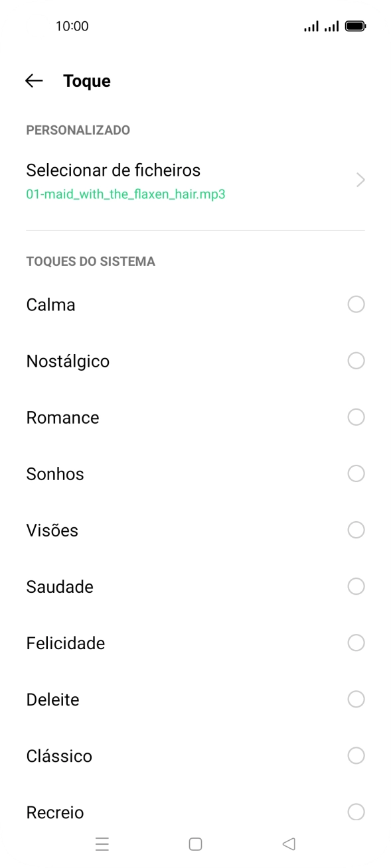Tap the recent apps icon in navigation bar
Viewport: 391px width, 868px height.
(102, 843)
